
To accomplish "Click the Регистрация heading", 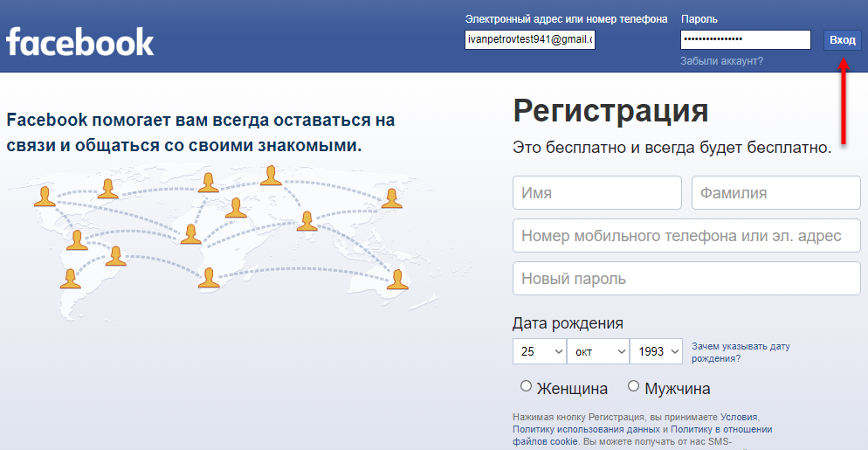I will point(610,110).
